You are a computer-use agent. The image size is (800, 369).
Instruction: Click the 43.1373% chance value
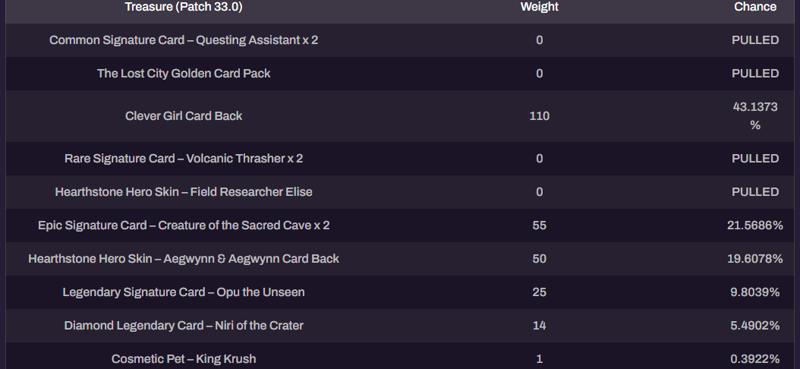(755, 116)
